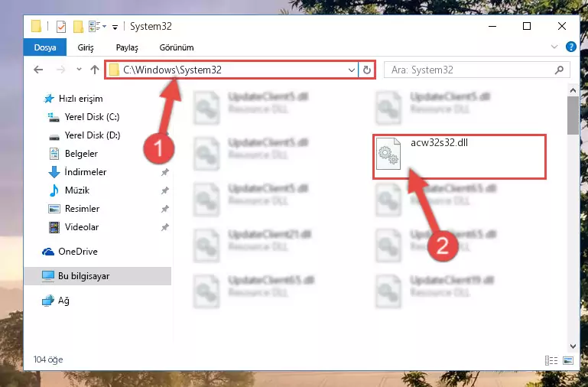Unpin İndirmeler using its pin icon
Screen dimensions: 588x387
[164, 172]
